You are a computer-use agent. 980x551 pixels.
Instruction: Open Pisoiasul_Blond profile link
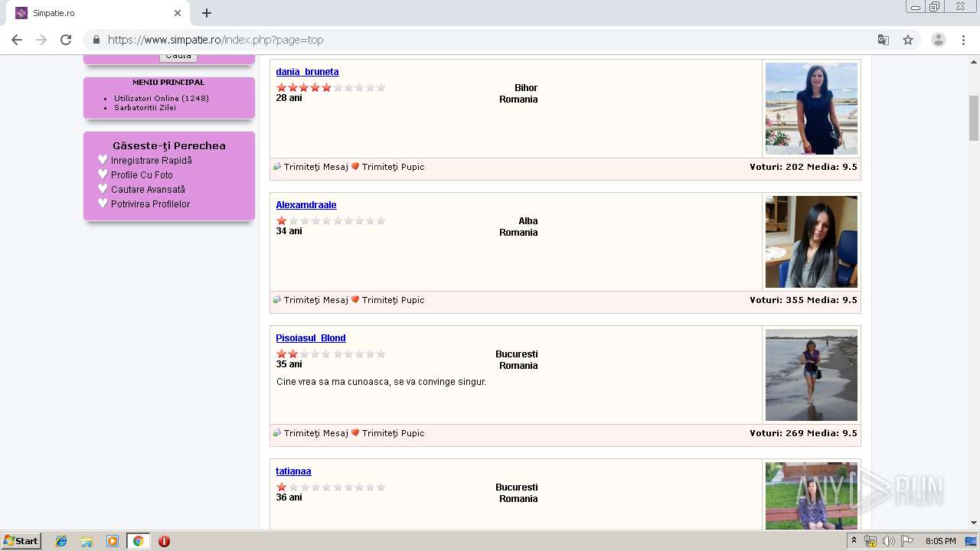pos(311,338)
